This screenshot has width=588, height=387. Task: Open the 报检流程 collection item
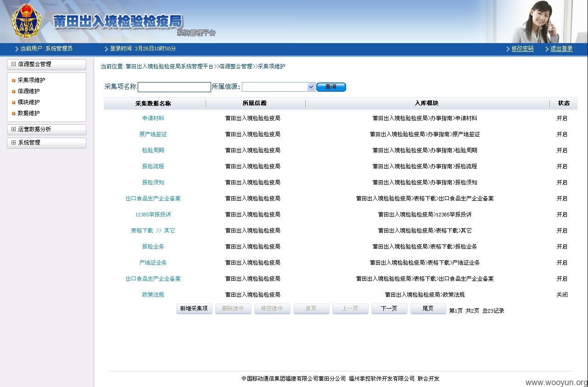click(x=153, y=166)
